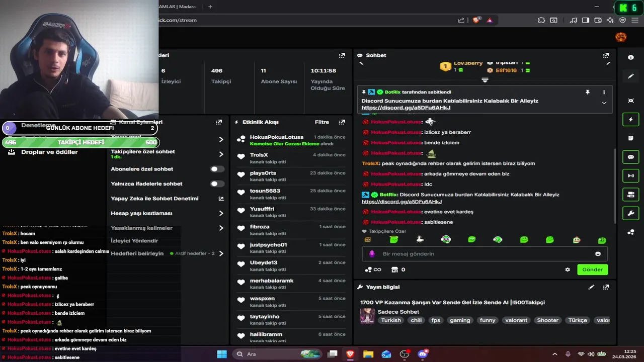Toggle browser sidebar panel icon
644x362 pixels.
pos(585,20)
